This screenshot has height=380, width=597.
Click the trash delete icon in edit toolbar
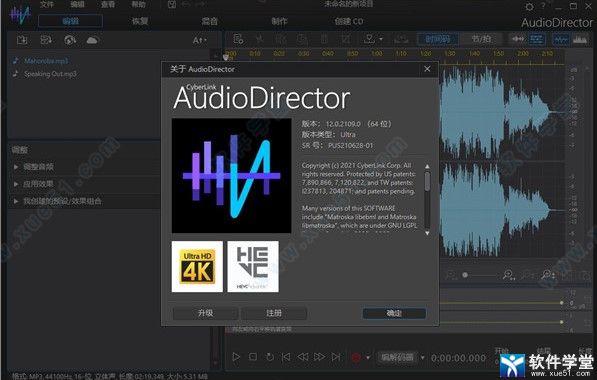point(324,39)
